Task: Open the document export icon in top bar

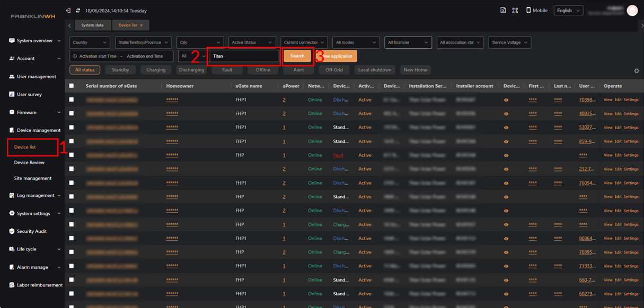Action: pyautogui.click(x=503, y=10)
